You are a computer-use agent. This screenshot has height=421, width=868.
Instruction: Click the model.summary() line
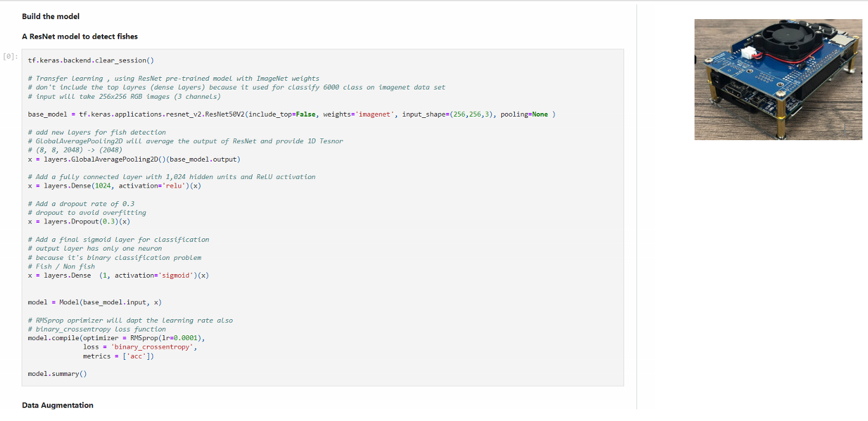click(57, 374)
